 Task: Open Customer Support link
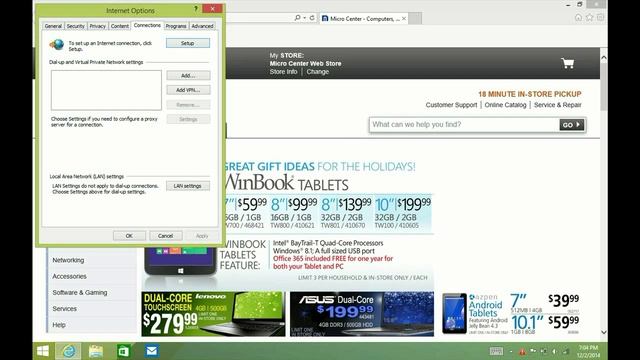click(451, 105)
